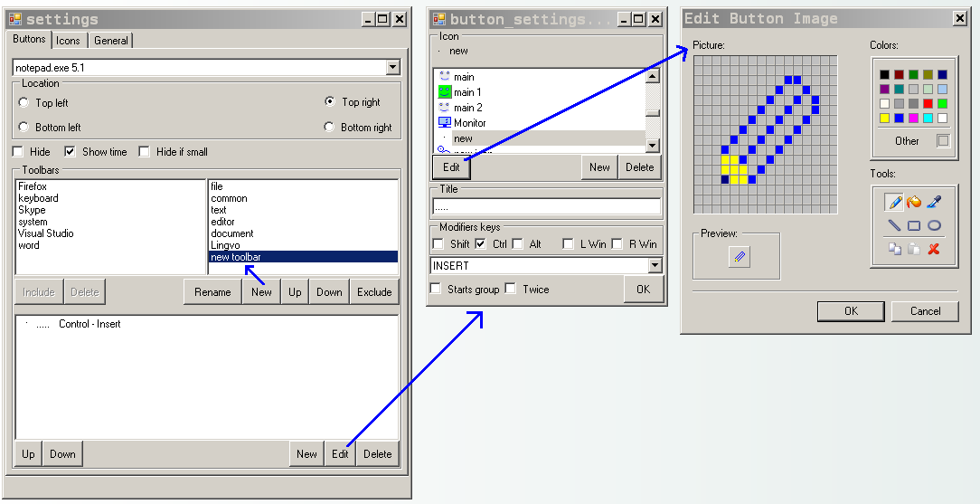This screenshot has width=980, height=504.
Task: Select 'new toolbar' list entry
Action: point(303,257)
